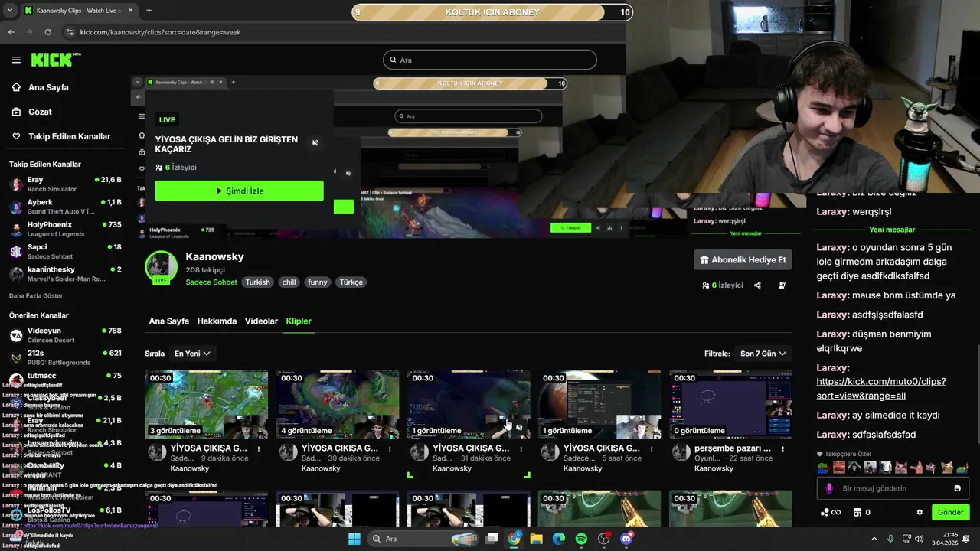Click Kaanowsky's profile avatar

tap(162, 267)
